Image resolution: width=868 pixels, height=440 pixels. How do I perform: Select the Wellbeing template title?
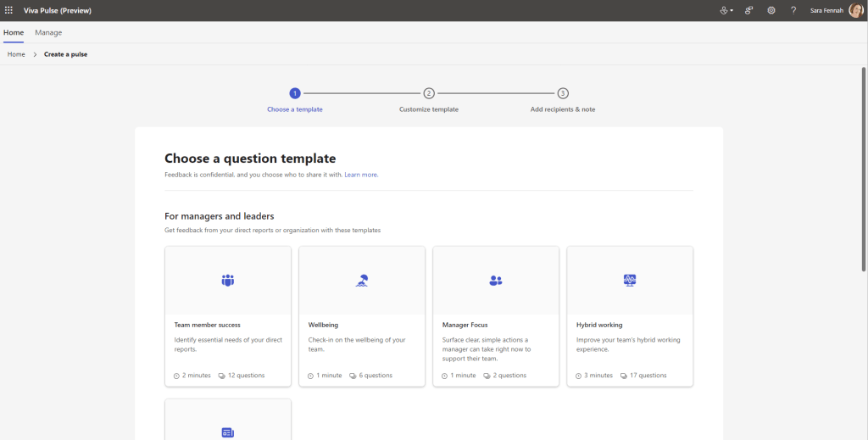(324, 325)
